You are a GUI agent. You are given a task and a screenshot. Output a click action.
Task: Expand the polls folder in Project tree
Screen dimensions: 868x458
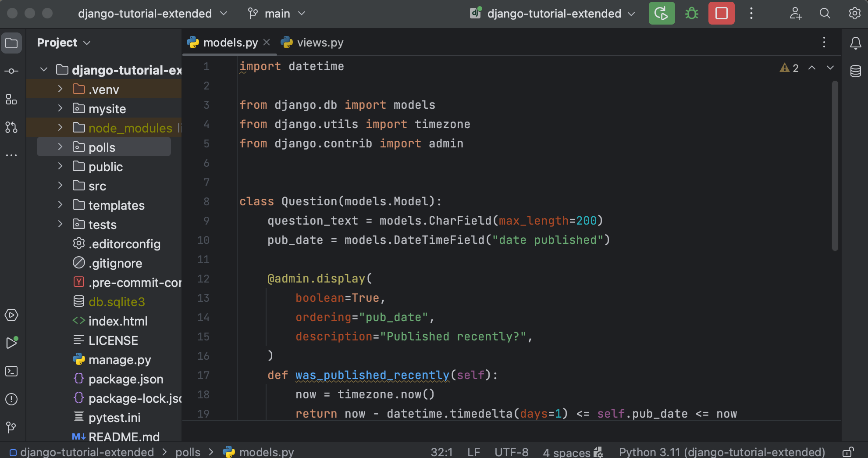click(x=60, y=147)
